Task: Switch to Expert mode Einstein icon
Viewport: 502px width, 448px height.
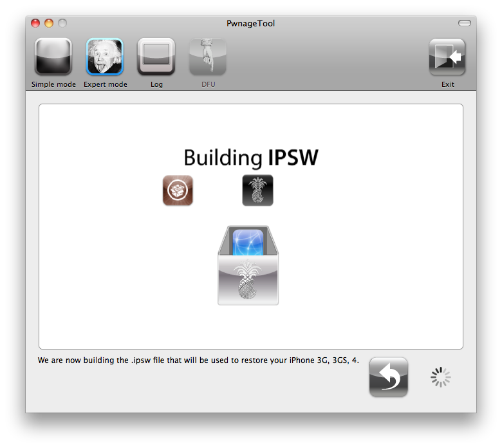Action: [x=105, y=57]
